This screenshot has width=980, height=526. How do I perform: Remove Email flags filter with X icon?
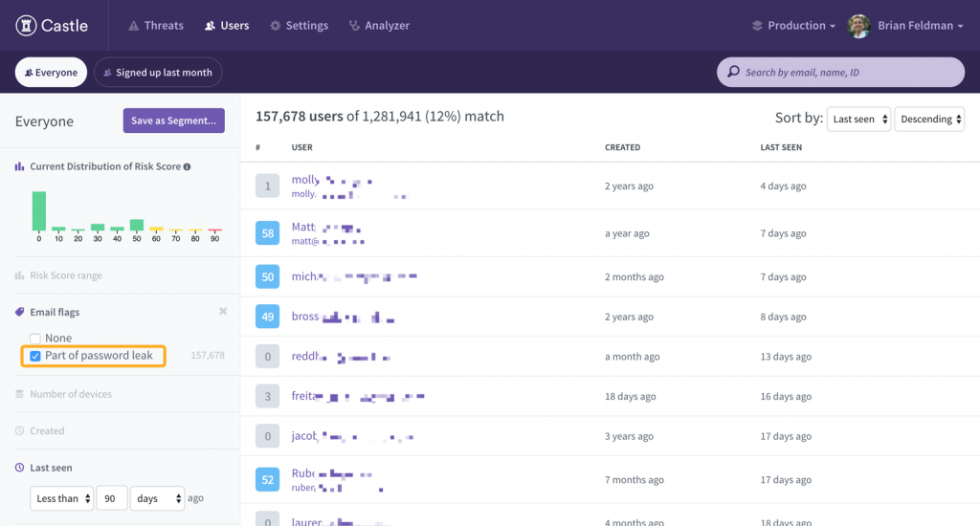point(223,311)
